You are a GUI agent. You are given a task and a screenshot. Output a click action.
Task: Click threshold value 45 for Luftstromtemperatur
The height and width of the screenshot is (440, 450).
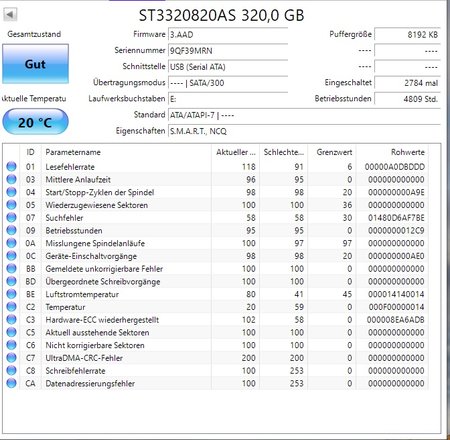click(347, 294)
